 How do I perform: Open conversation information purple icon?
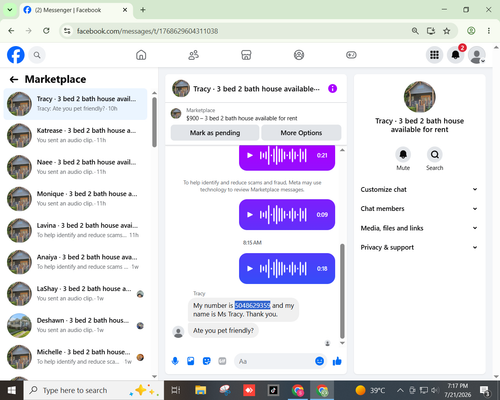(332, 89)
